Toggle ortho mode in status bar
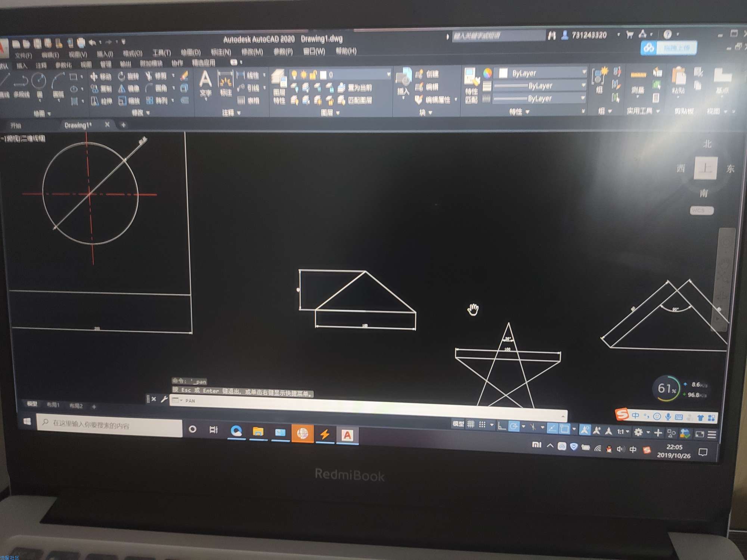Screen dimensions: 747x560 [502, 426]
